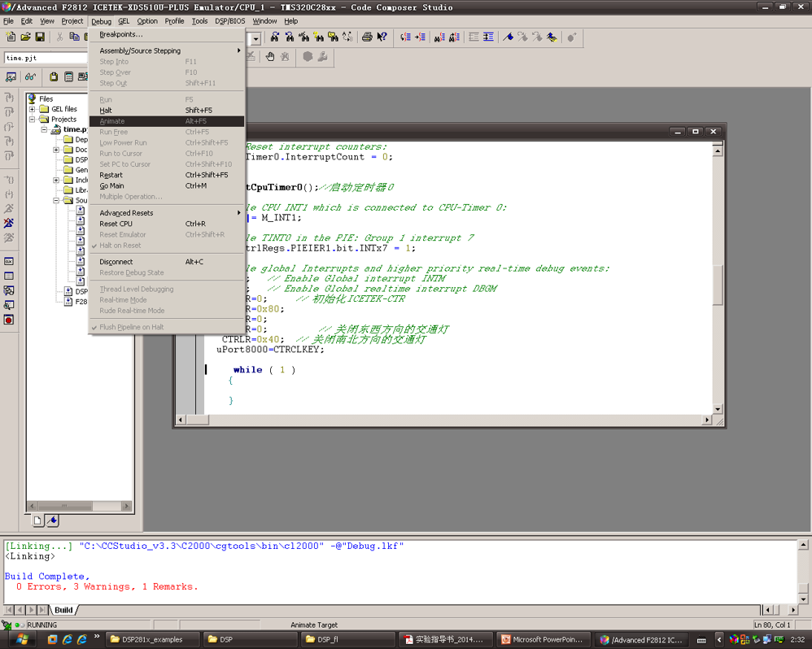Screen dimensions: 812x649
Task: Click the 'Build Complete,' output line
Action: tap(47, 577)
